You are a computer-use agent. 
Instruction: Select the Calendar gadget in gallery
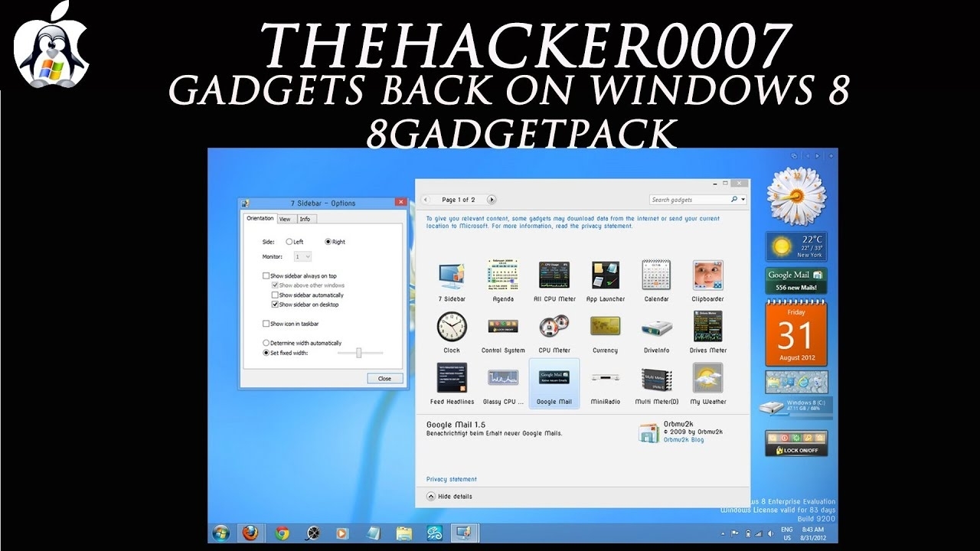(657, 275)
